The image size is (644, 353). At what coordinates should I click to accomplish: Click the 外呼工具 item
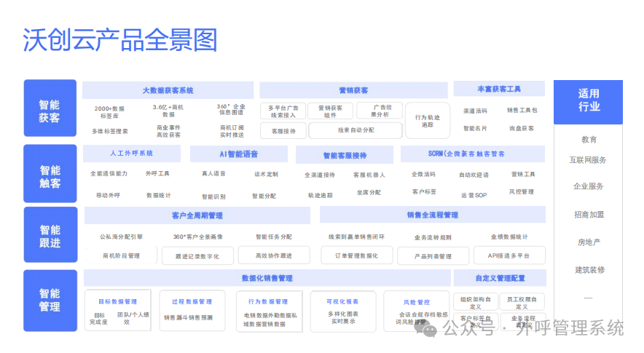(x=157, y=174)
